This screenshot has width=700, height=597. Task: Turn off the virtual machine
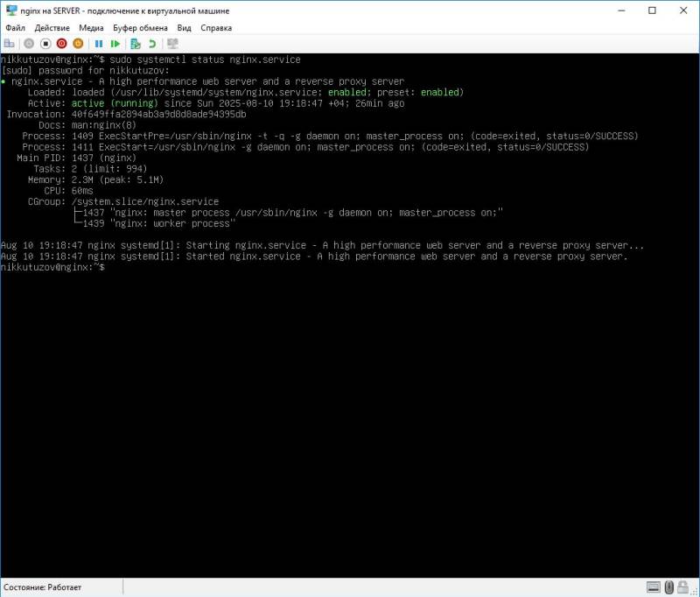pyautogui.click(x=45, y=44)
